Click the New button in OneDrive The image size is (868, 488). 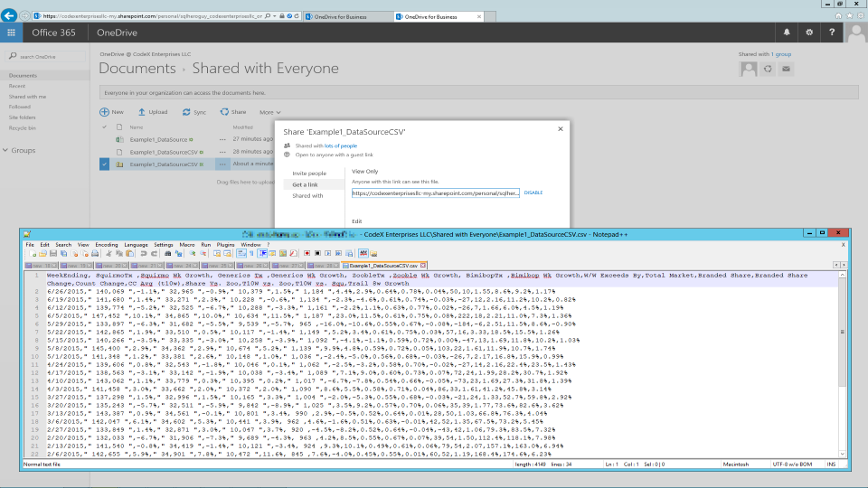[111, 112]
